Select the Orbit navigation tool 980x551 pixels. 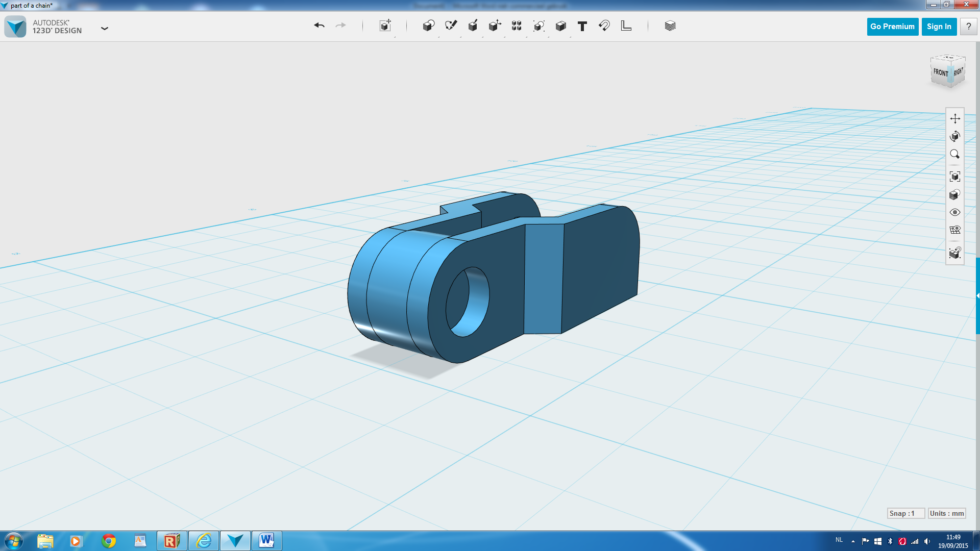(x=955, y=136)
